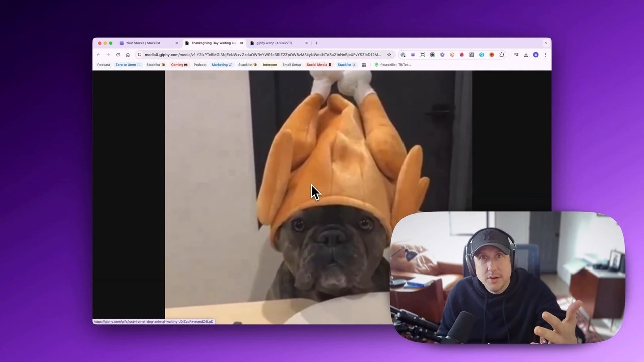
Task: Open Stacklist bookmark right of Social Media
Action: pos(346,65)
